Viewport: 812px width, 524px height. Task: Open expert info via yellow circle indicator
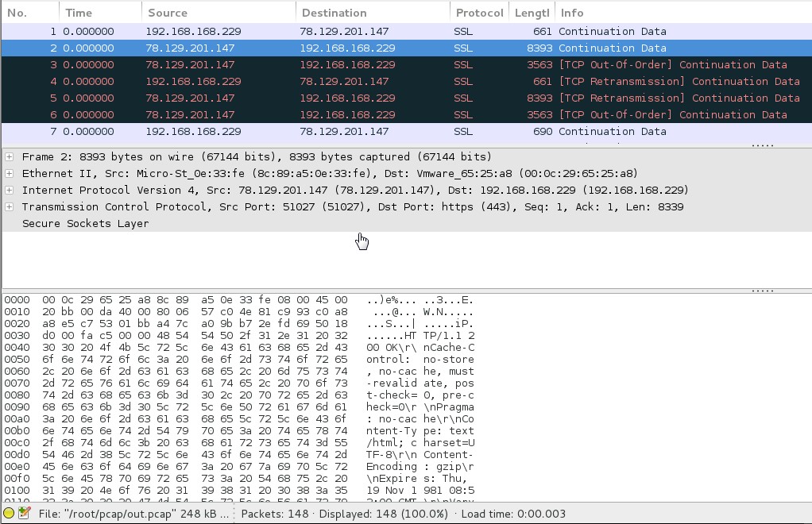[9, 514]
